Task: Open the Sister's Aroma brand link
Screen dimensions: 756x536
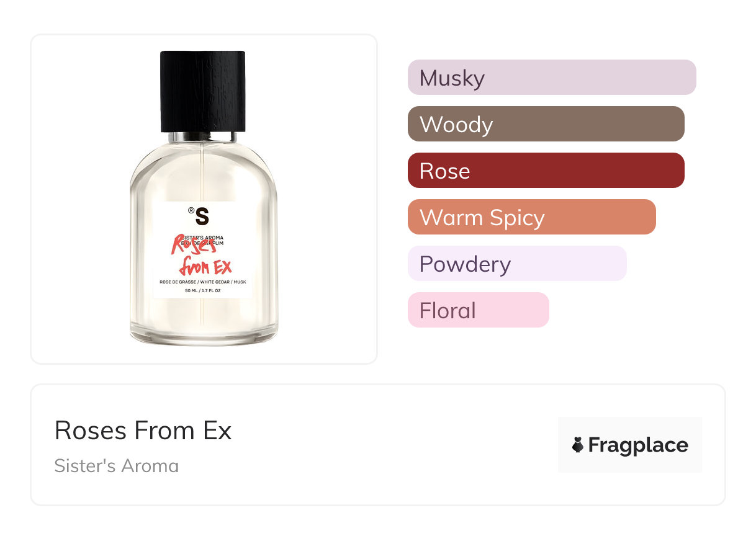Action: click(x=116, y=465)
